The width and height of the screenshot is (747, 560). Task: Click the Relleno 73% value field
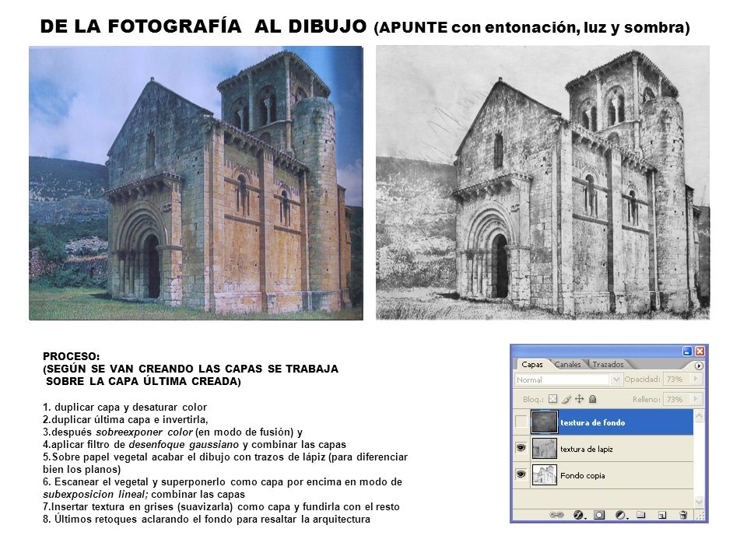click(677, 399)
